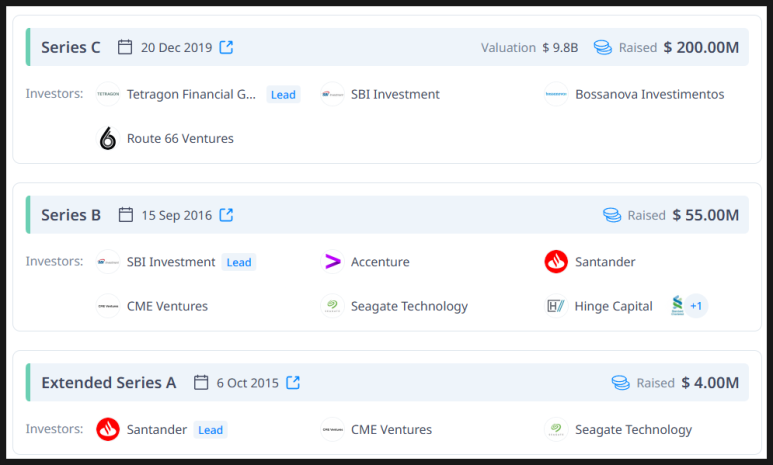
Task: Select the Series C heading
Action: tap(70, 47)
